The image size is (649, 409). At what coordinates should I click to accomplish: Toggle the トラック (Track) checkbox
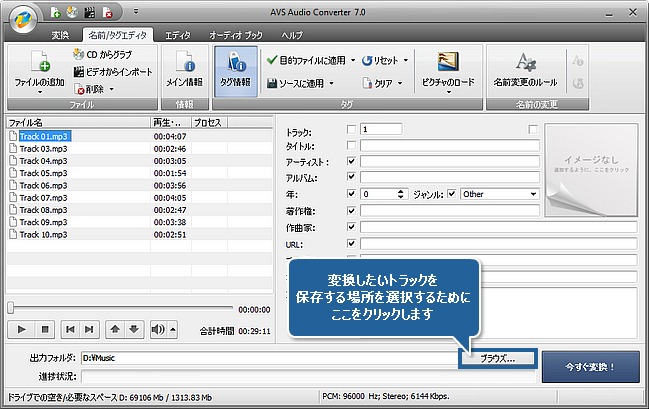coord(350,130)
